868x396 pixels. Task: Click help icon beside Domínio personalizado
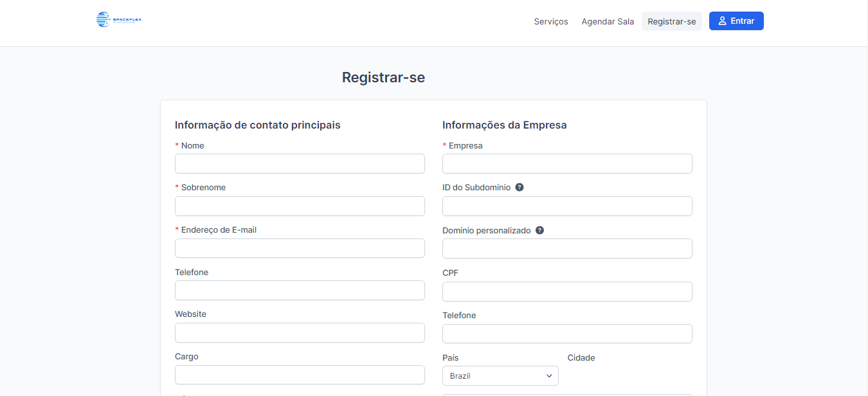coord(539,230)
